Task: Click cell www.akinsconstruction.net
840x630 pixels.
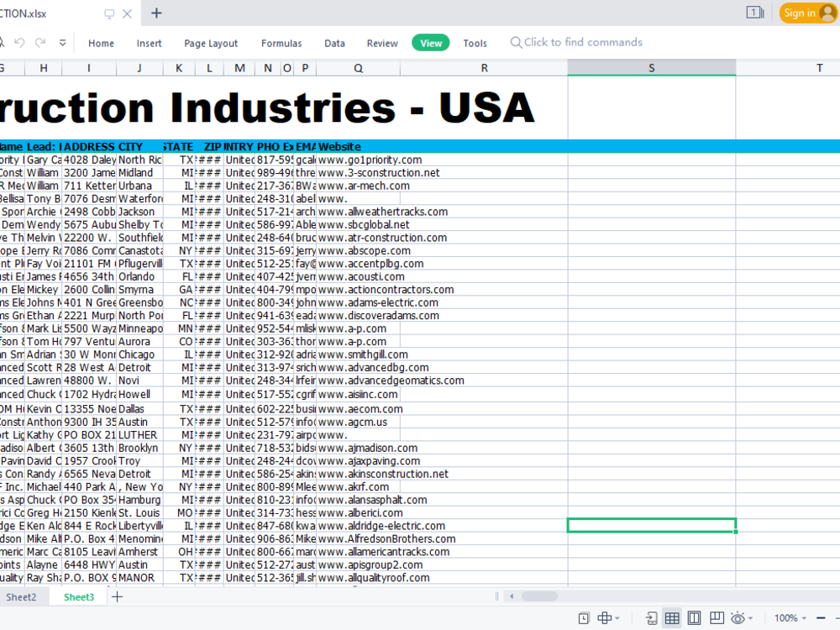Action: 359,474
